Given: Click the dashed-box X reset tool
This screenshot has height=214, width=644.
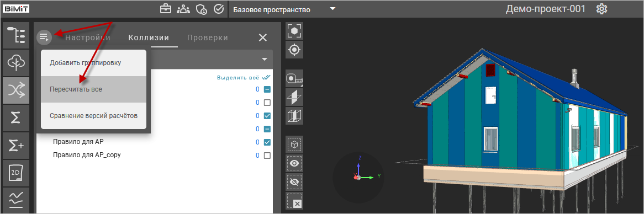Looking at the screenshot, I should point(294,201).
